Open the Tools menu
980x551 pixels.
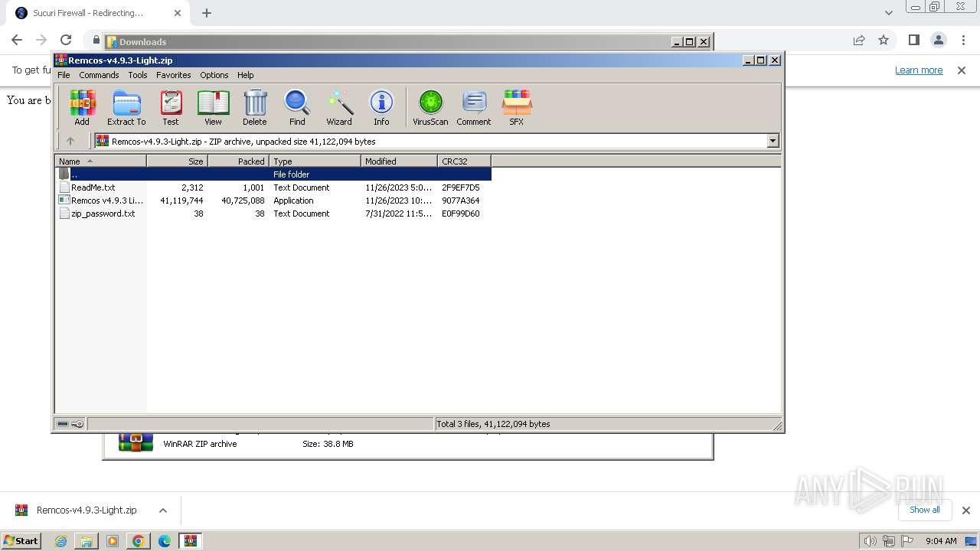click(x=138, y=75)
